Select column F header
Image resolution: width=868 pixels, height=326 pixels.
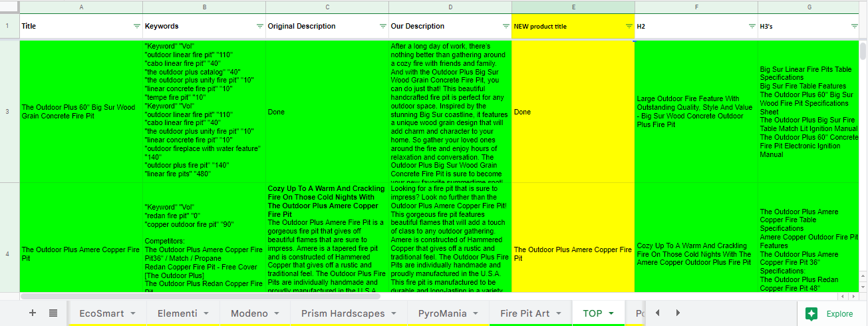(696, 7)
